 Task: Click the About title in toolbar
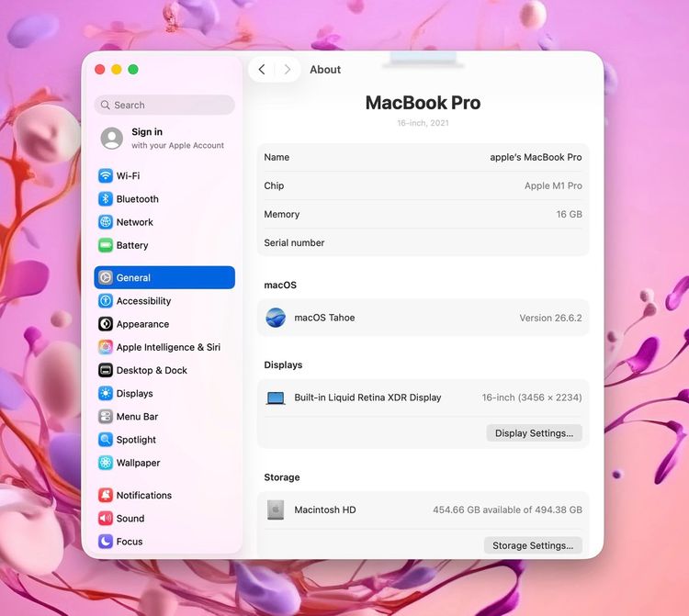[325, 70]
